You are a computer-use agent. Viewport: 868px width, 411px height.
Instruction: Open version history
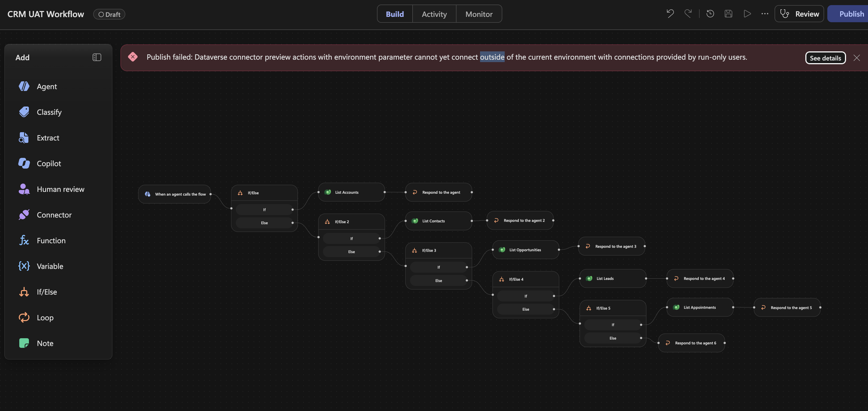tap(710, 14)
